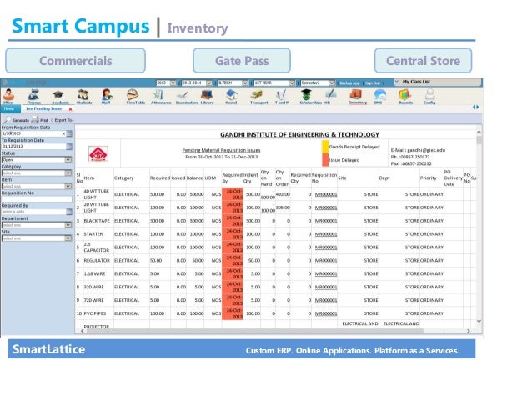Open the Staff module icon
Screen dimensions: 532x411
point(107,96)
